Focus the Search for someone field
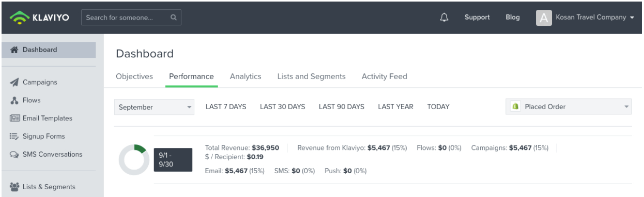644x197 pixels. click(x=131, y=17)
